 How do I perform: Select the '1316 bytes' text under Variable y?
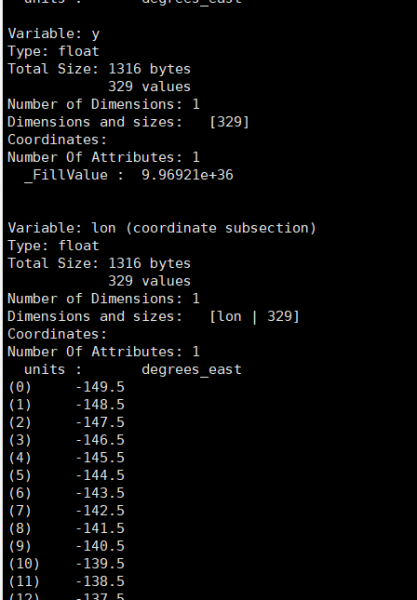tap(149, 69)
